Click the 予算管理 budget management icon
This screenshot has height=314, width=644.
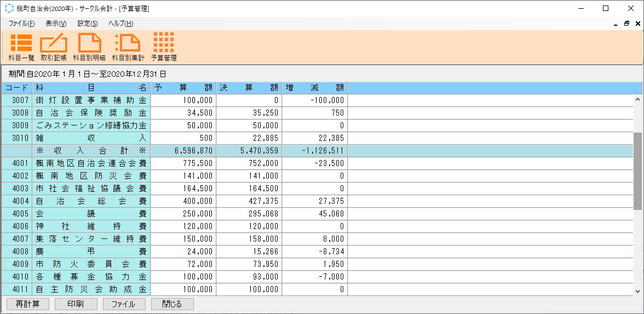pyautogui.click(x=164, y=46)
